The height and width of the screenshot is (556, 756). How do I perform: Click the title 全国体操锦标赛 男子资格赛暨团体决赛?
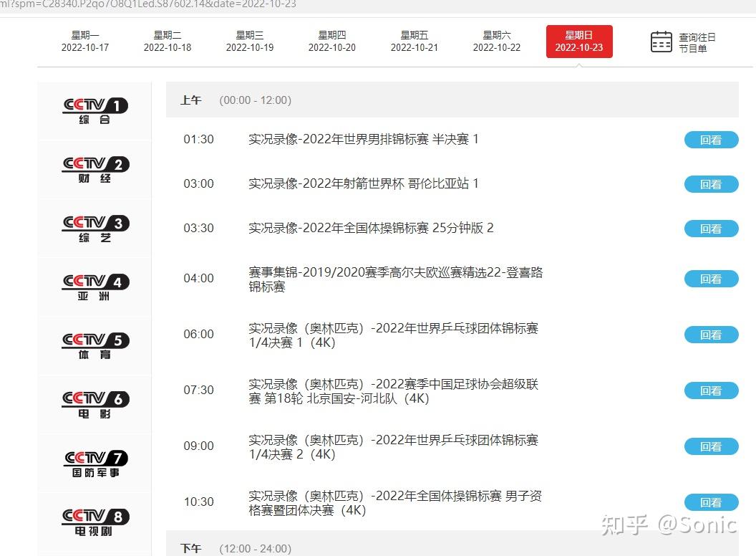(395, 504)
